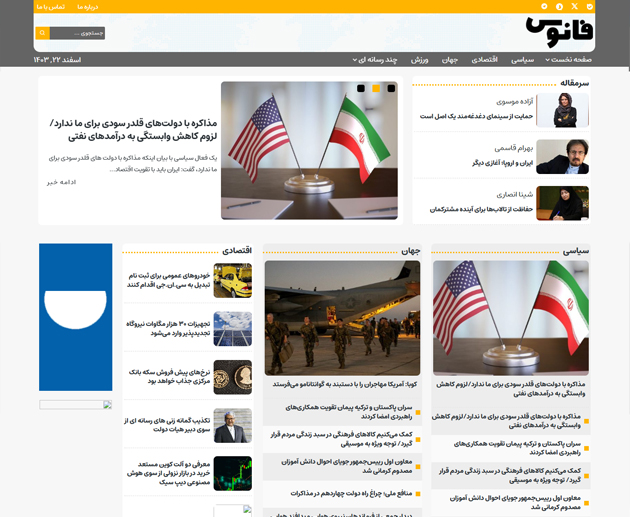Click the Azadeh Mousavi author photo
Screen dimensions: 630x517
coord(562,110)
